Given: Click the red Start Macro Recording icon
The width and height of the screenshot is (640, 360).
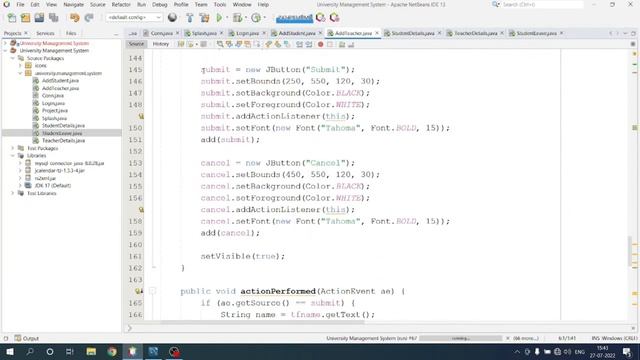Looking at the screenshot, I should click(321, 44).
